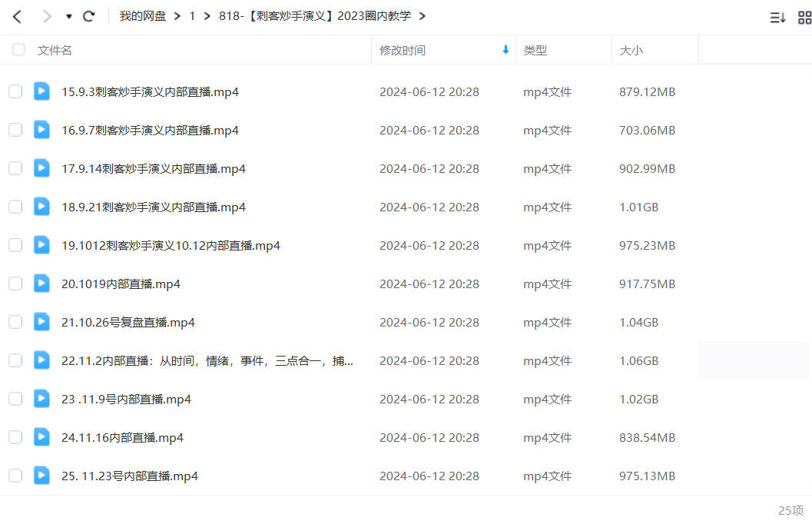Go forward with the right arrow
The image size is (812, 524).
pyautogui.click(x=47, y=17)
